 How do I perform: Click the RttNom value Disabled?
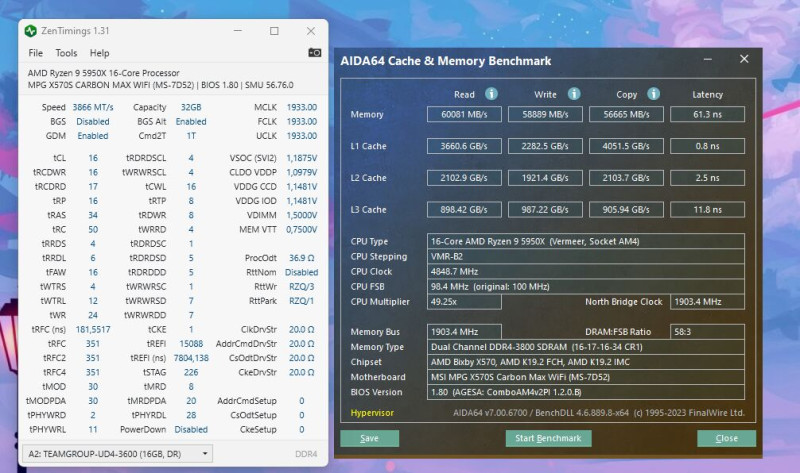tap(302, 272)
